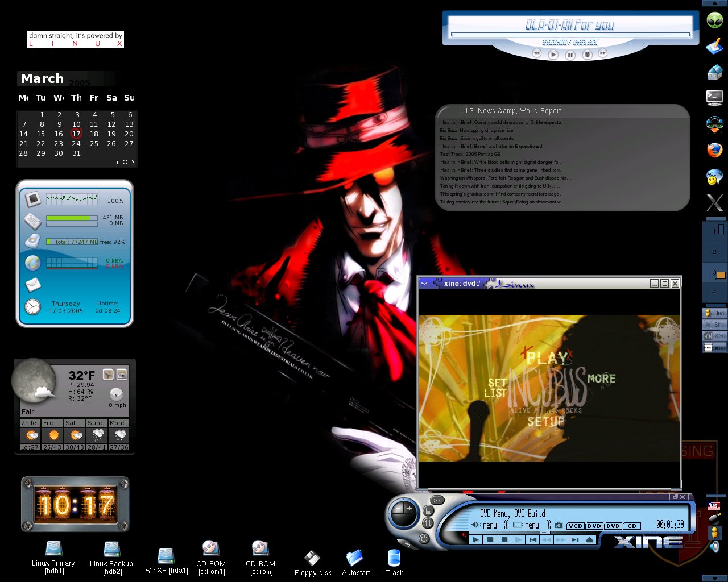Viewport: 728px width, 582px height.
Task: Click play on the top music player widget
Action: pyautogui.click(x=553, y=55)
